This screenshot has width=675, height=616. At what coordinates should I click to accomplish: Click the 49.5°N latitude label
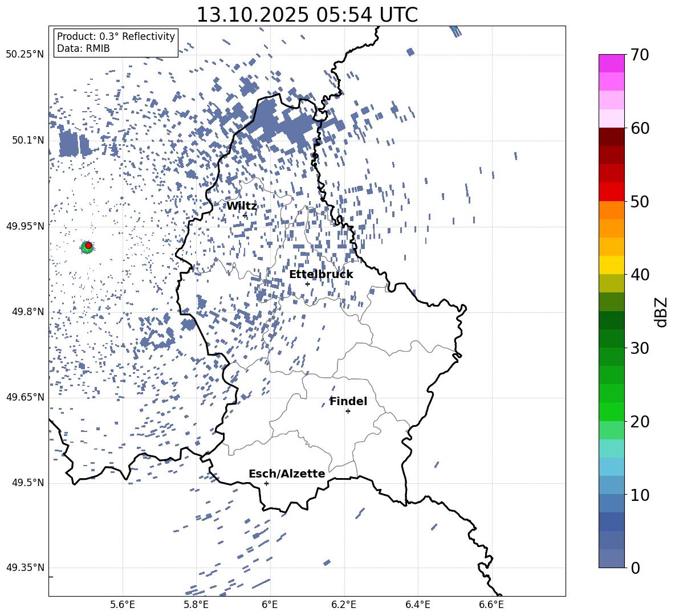[x=28, y=483]
